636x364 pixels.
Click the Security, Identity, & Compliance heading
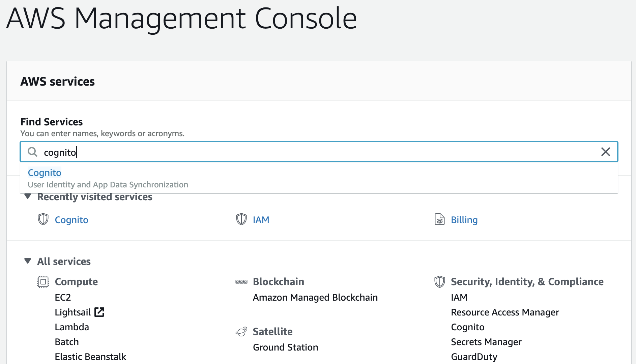click(x=527, y=282)
